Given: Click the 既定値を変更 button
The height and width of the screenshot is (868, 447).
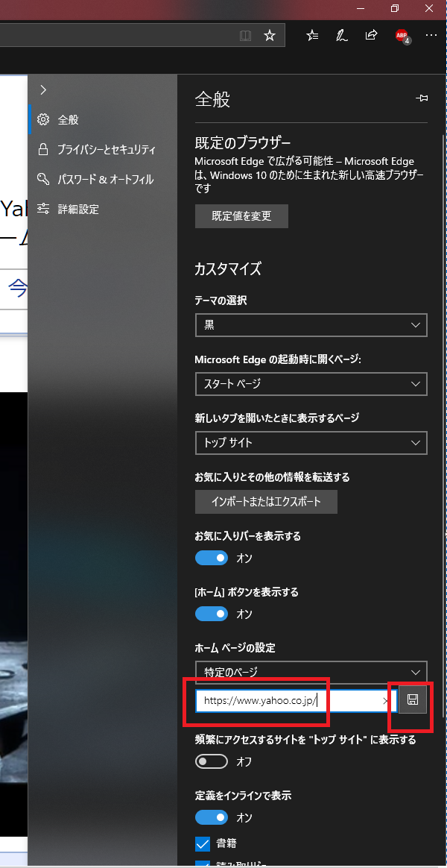Looking at the screenshot, I should [x=242, y=216].
